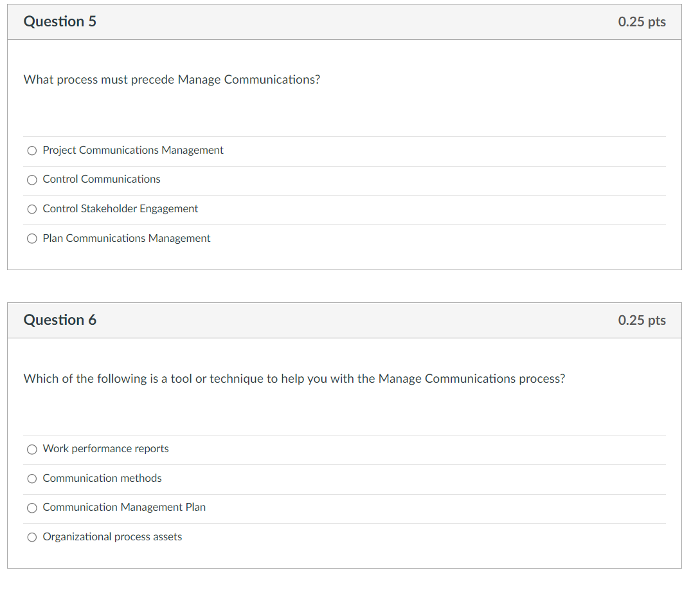Viewport: 700px width, 595px height.
Task: Click the Question 6 prompt text
Action: (294, 378)
